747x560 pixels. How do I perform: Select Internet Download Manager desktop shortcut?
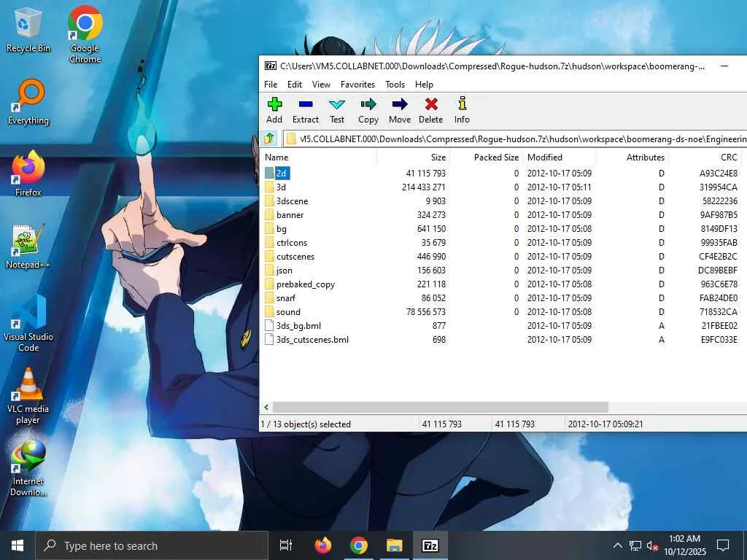pyautogui.click(x=28, y=469)
